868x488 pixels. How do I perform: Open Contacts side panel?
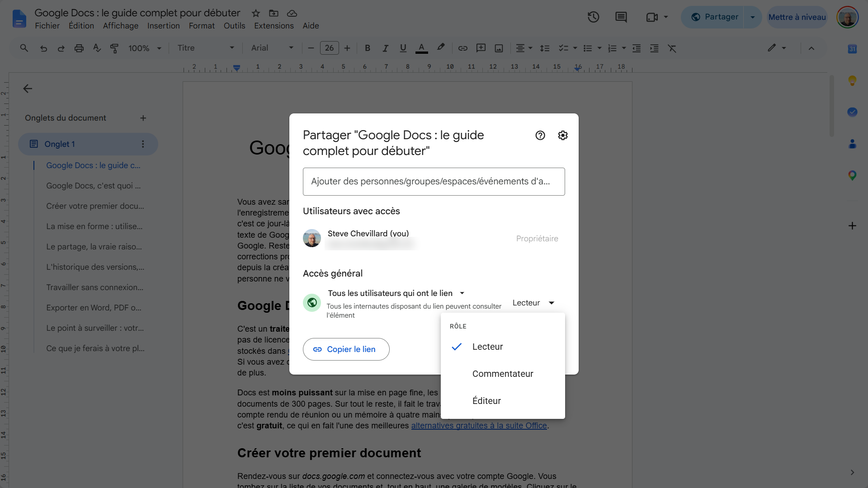coord(852,144)
